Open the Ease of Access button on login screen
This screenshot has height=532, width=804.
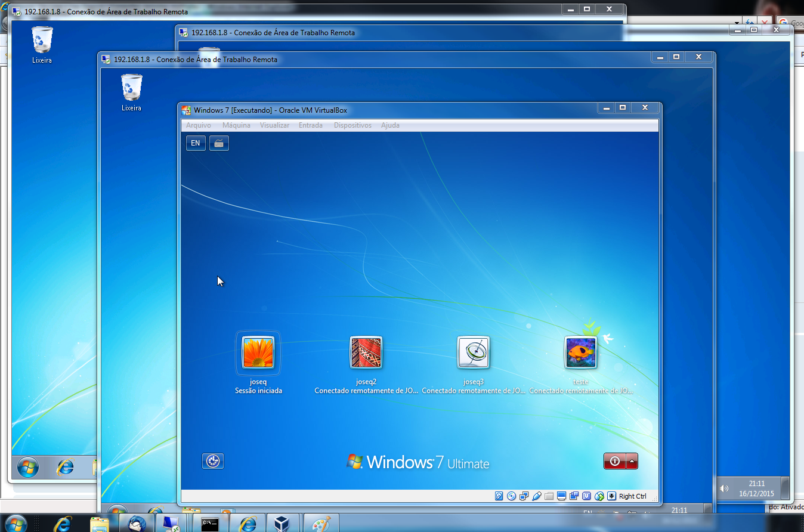coord(213,461)
